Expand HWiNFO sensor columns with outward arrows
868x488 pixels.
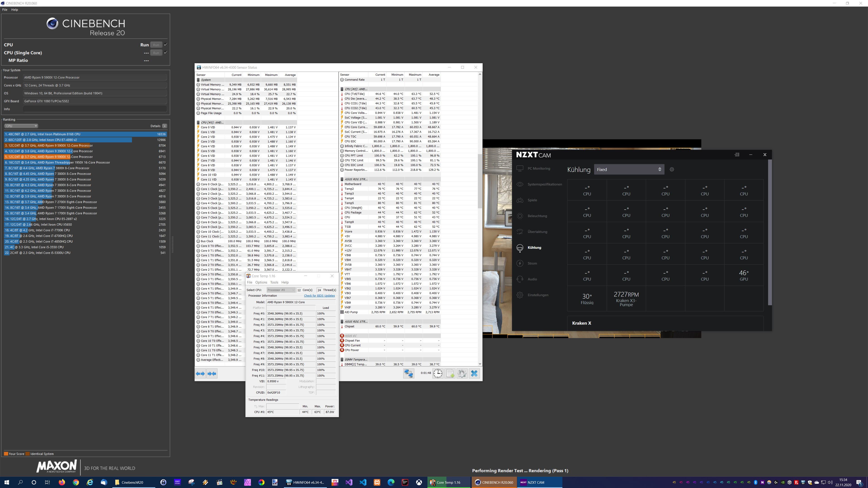200,373
